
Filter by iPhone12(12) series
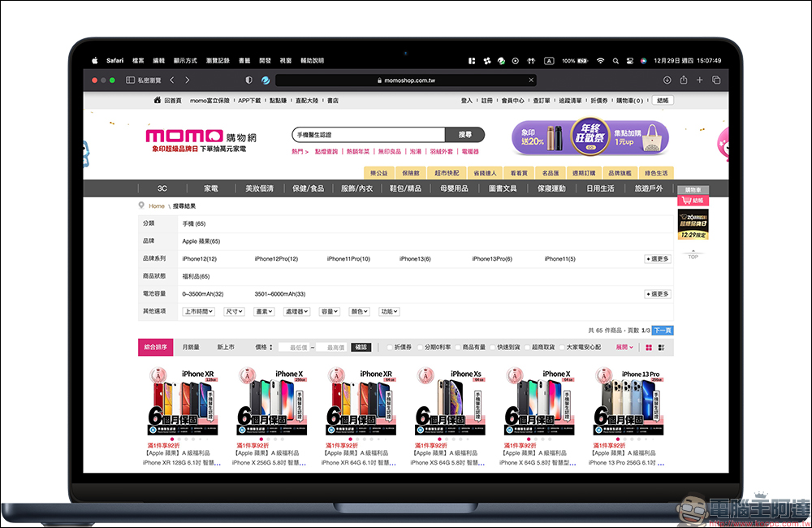200,258
